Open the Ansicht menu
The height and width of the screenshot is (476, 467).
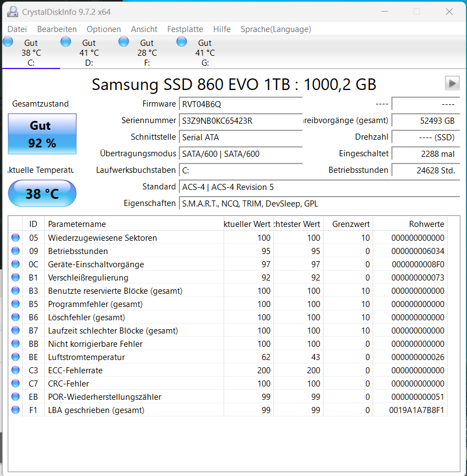(x=144, y=29)
